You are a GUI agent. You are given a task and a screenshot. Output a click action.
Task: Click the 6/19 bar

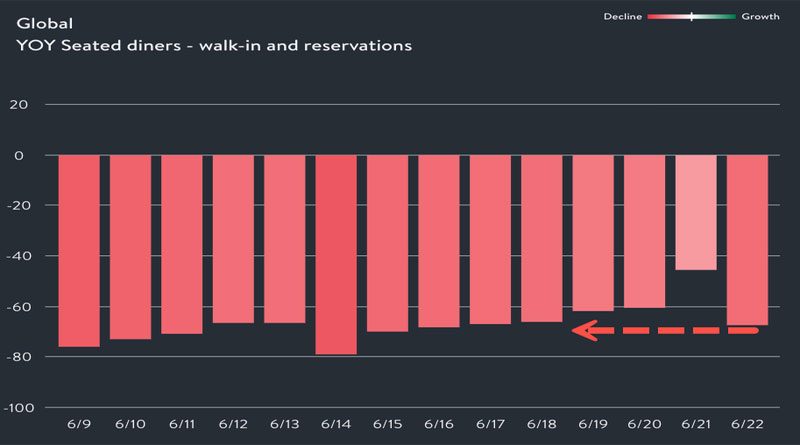593,233
